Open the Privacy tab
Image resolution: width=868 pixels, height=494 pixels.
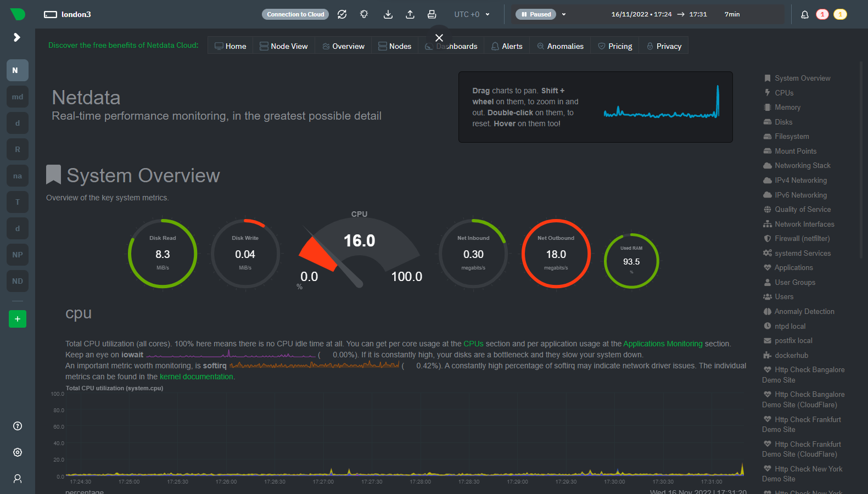point(664,46)
